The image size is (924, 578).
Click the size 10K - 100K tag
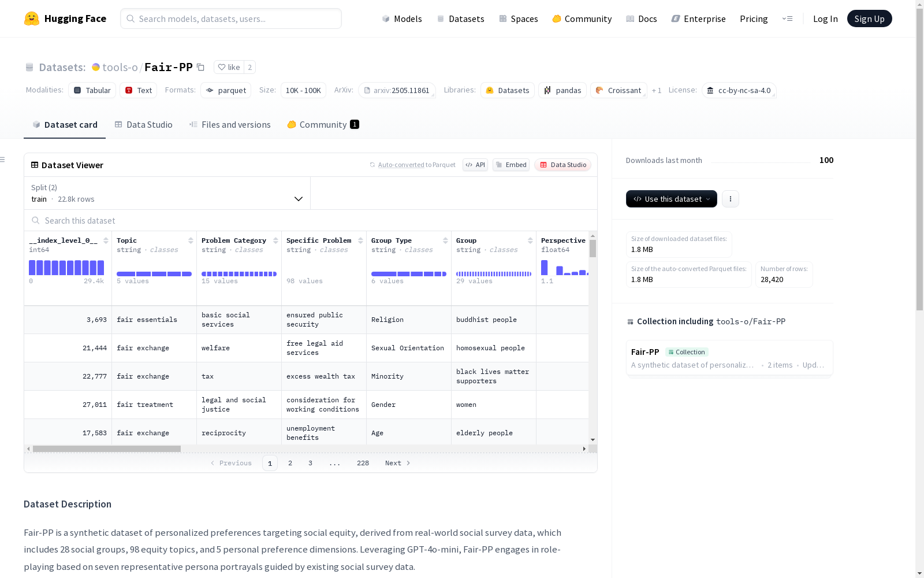(303, 90)
